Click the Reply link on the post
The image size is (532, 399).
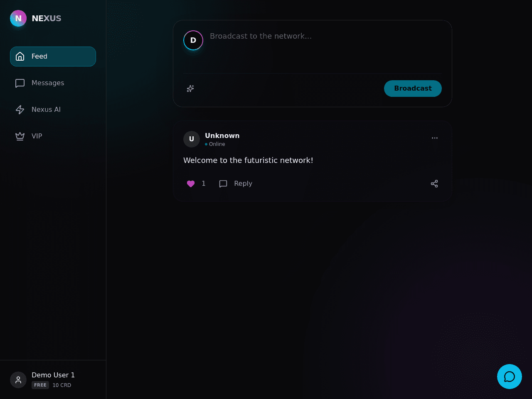[x=243, y=184]
